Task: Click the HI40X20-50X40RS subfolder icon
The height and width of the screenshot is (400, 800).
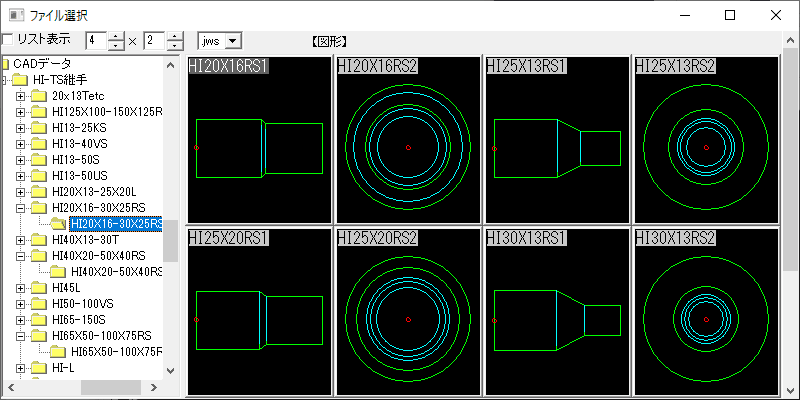Action: coord(58,272)
